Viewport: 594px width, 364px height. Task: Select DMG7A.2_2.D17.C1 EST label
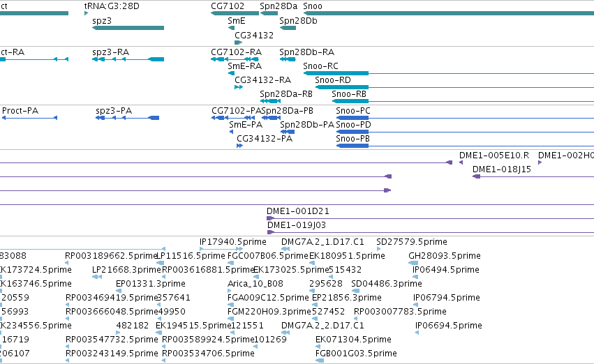pos(322,326)
